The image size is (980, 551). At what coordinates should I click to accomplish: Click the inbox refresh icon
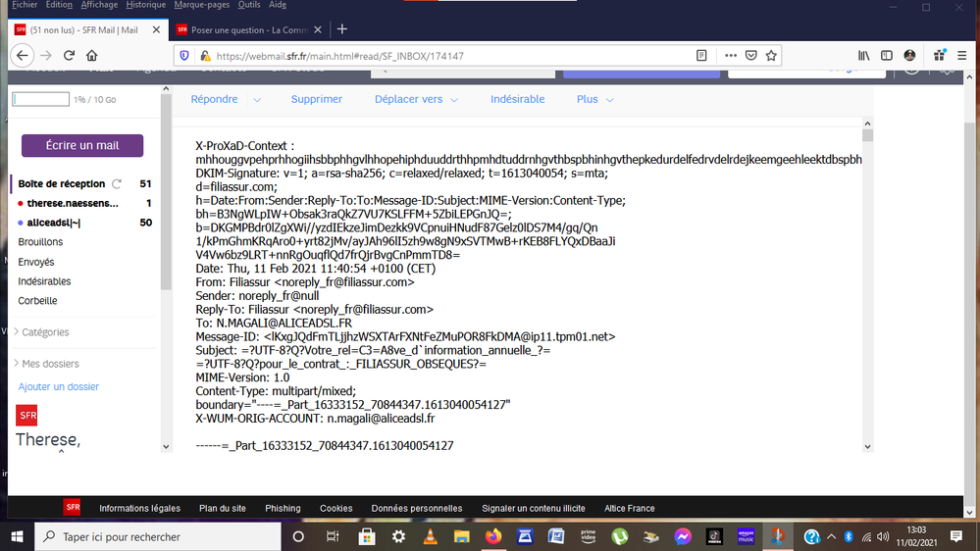pyautogui.click(x=117, y=183)
